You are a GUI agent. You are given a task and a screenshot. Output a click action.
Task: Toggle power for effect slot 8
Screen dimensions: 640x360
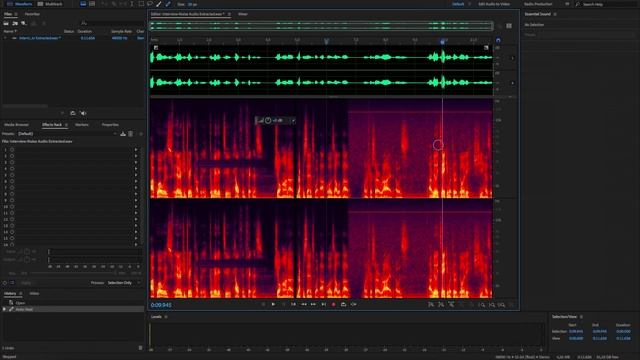pyautogui.click(x=12, y=194)
